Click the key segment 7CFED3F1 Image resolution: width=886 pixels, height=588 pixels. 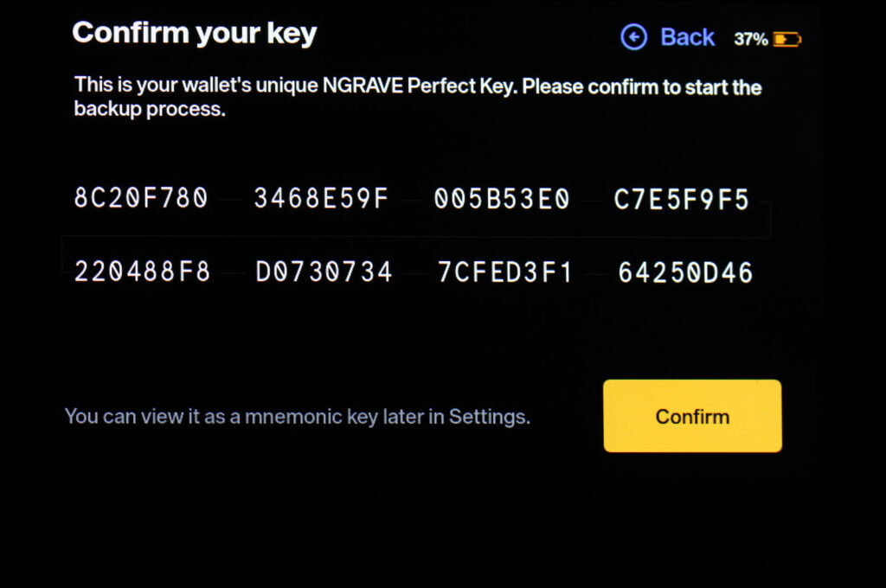coord(505,273)
